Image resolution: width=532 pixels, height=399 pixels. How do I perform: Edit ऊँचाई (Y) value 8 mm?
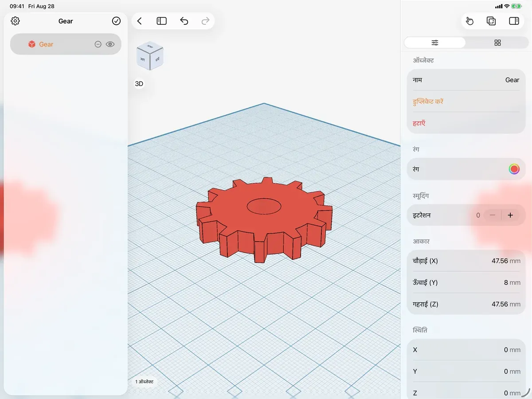pyautogui.click(x=466, y=282)
